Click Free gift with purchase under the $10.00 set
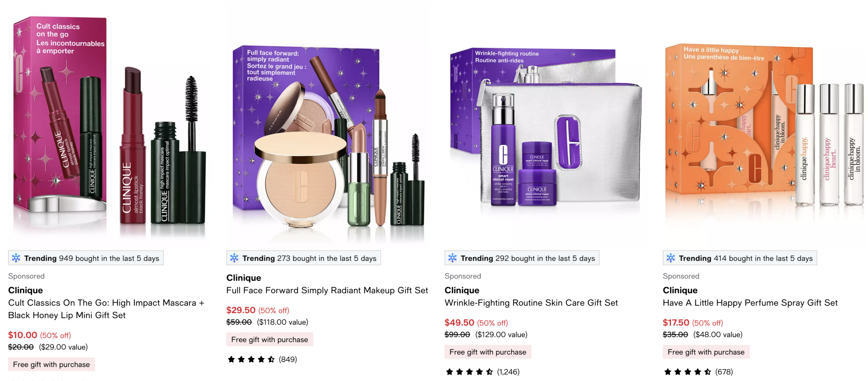 (51, 364)
